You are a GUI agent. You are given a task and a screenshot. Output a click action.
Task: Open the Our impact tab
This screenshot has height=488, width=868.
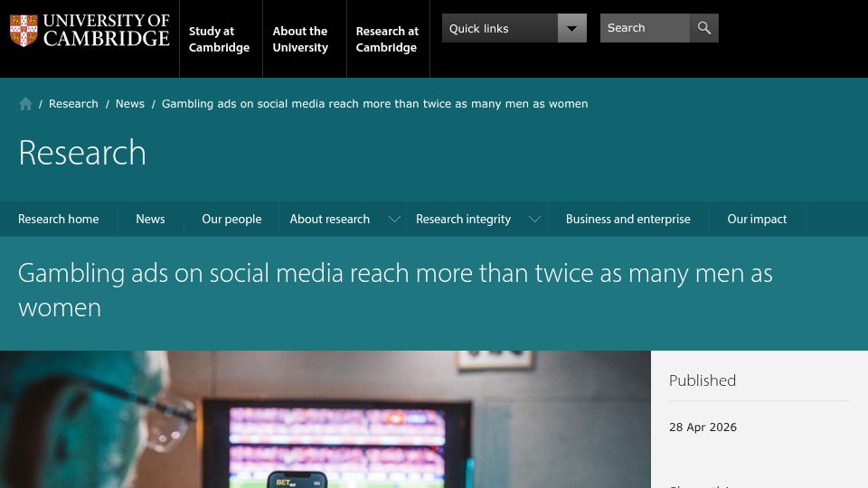(x=757, y=219)
